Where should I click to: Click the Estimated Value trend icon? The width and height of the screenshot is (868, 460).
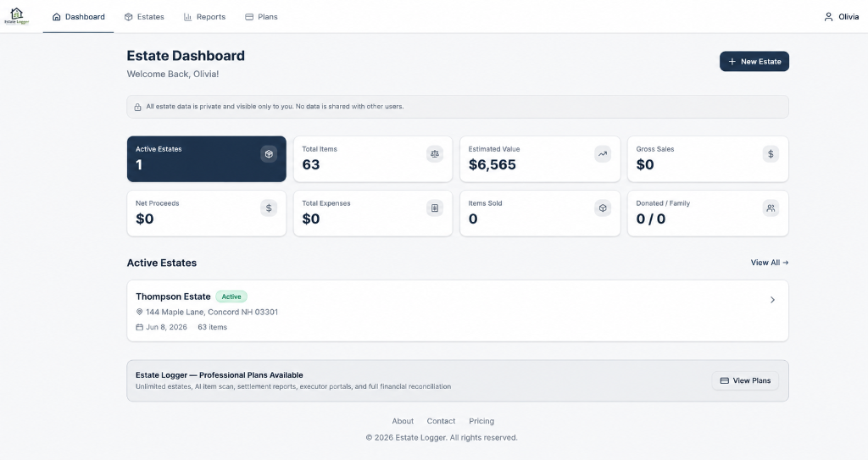click(603, 154)
